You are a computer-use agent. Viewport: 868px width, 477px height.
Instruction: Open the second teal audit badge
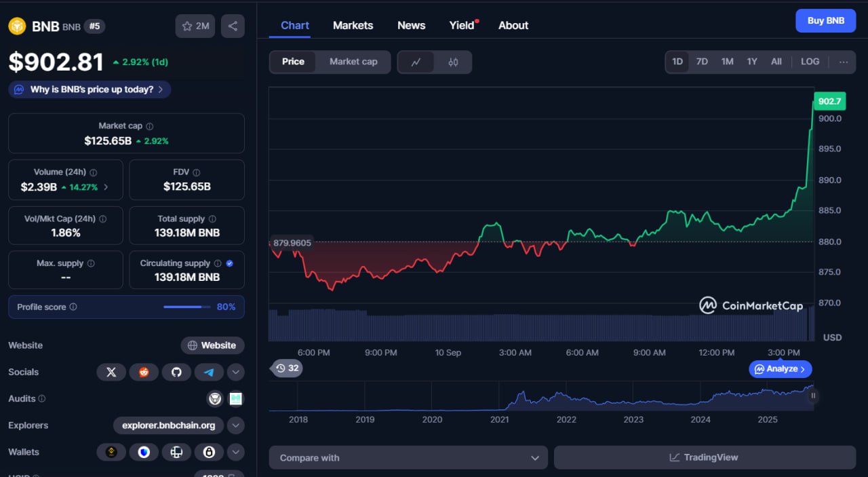click(x=236, y=398)
